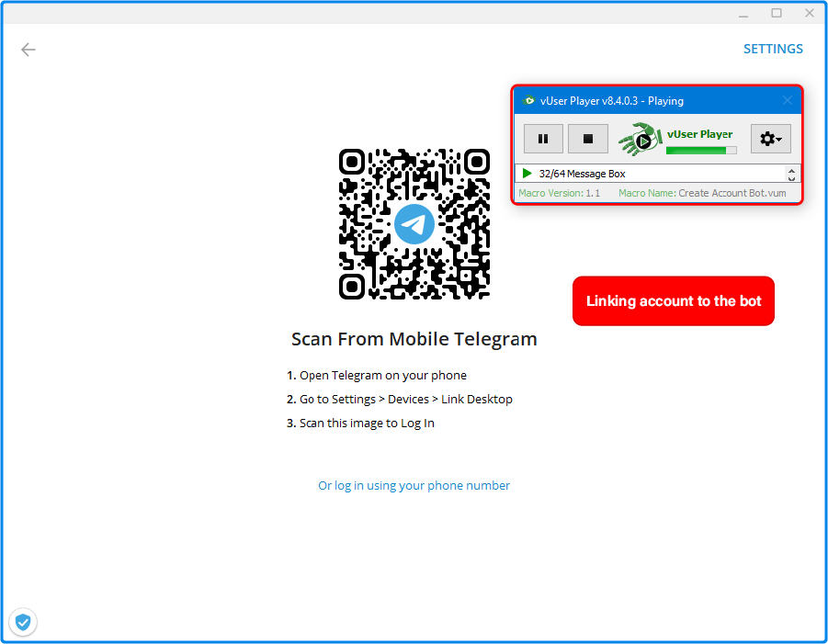Maximize the Telegram window

(777, 13)
